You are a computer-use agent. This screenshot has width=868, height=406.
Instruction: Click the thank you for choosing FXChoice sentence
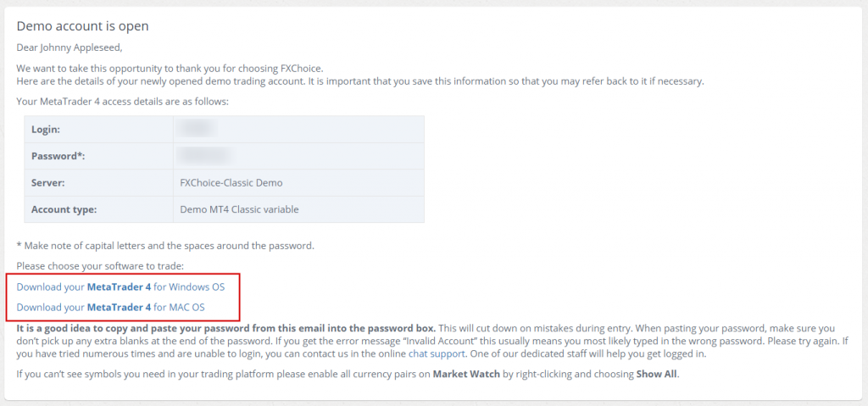coord(170,69)
